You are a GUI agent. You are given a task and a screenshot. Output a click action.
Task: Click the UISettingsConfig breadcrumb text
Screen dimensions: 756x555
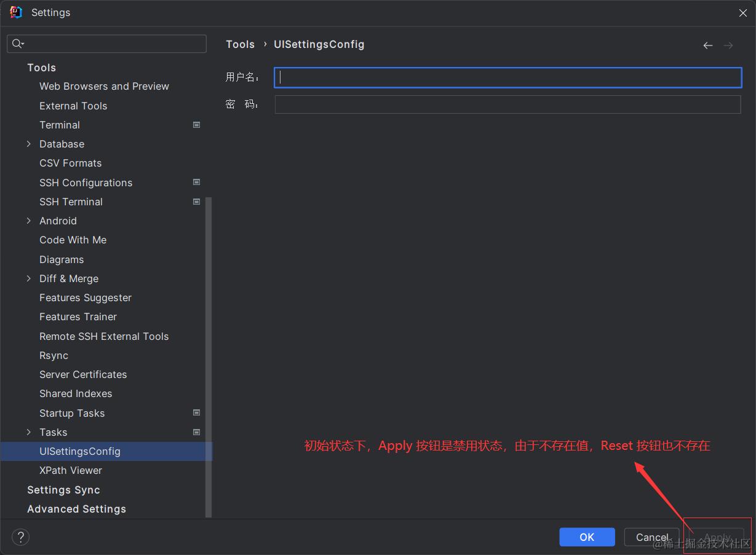[319, 44]
